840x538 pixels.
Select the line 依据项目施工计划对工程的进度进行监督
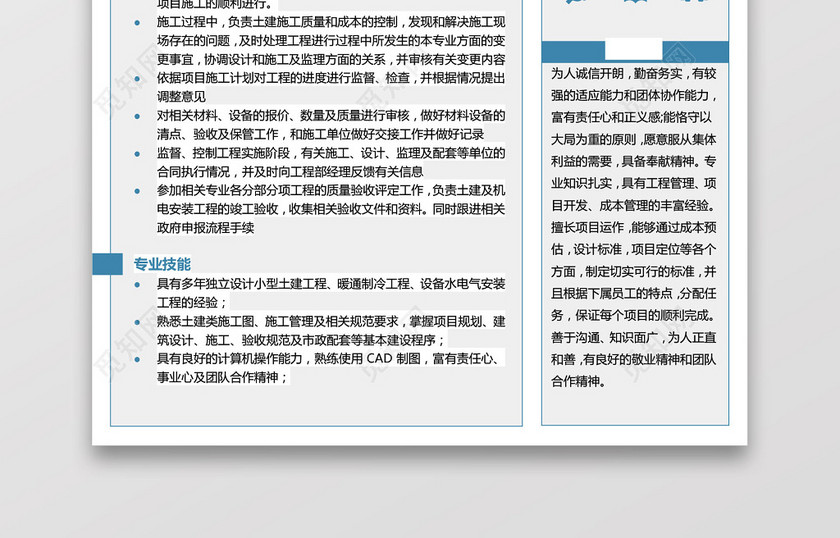pyautogui.click(x=331, y=78)
